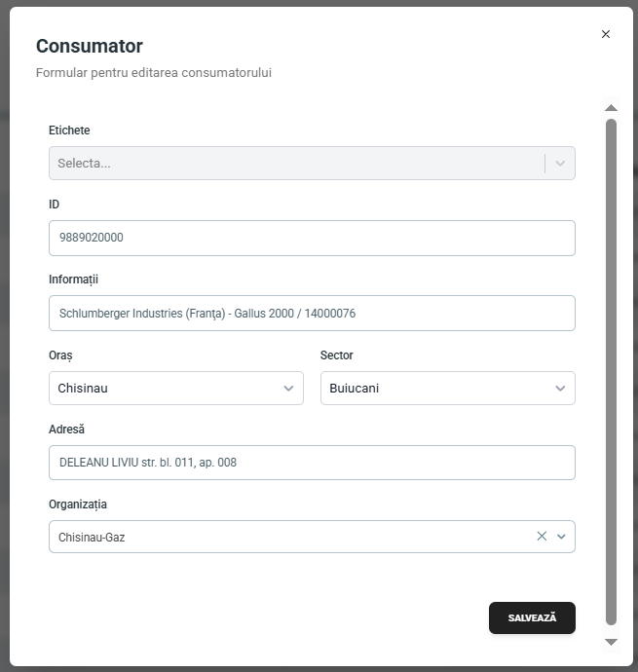Close the Consumator dialog with the X icon

click(606, 34)
